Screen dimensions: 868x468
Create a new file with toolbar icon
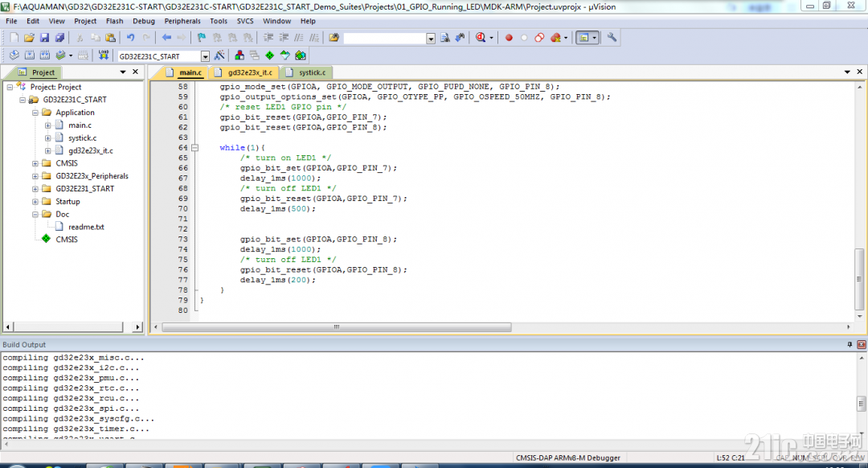(14, 38)
